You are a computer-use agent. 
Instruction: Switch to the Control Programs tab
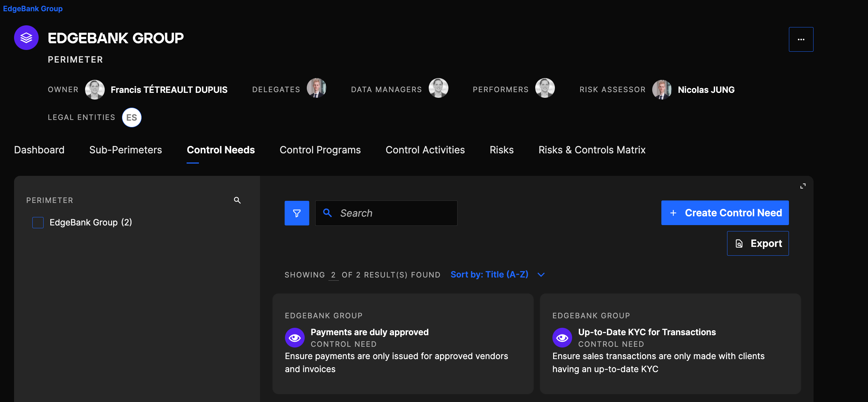click(x=320, y=150)
